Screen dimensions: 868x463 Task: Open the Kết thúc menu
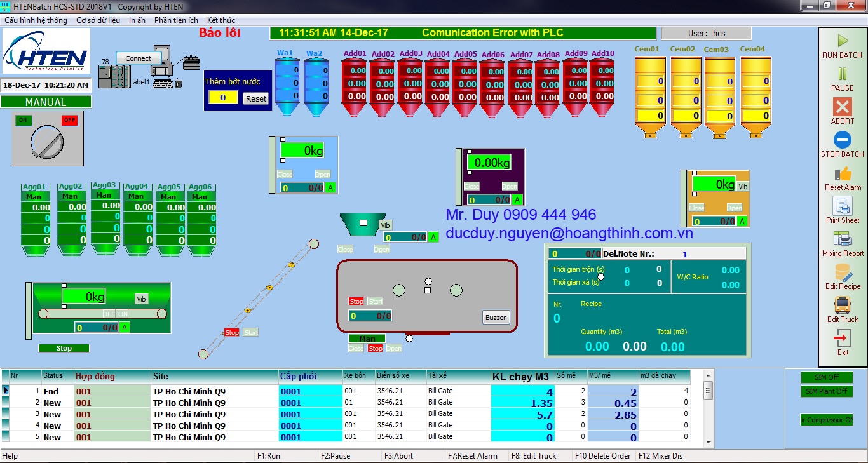[221, 20]
